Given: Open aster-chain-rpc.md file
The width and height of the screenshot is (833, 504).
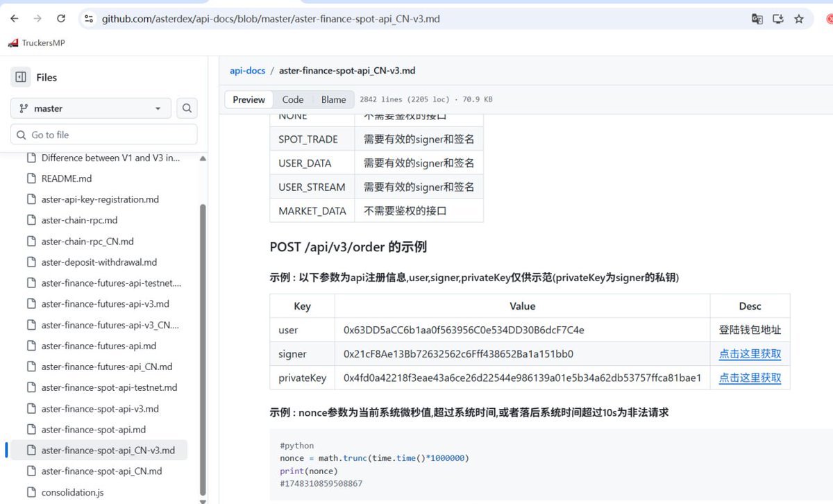Looking at the screenshot, I should (79, 220).
